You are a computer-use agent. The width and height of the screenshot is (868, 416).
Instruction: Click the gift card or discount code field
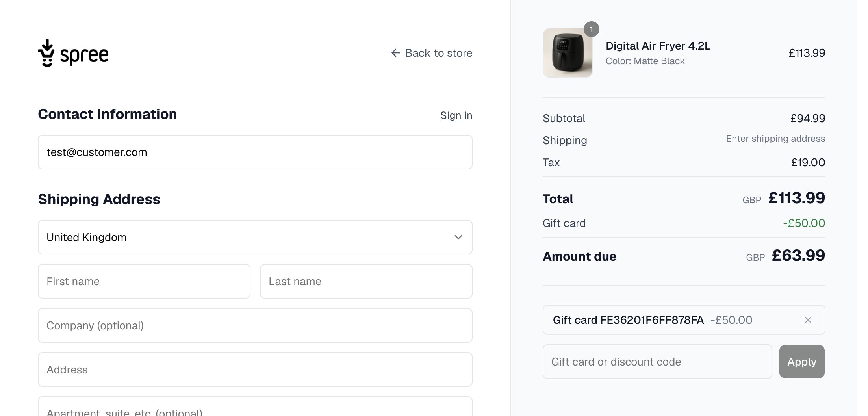pos(657,362)
